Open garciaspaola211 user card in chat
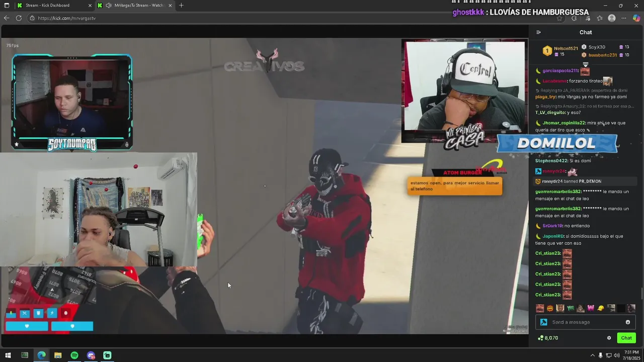 click(x=560, y=71)
